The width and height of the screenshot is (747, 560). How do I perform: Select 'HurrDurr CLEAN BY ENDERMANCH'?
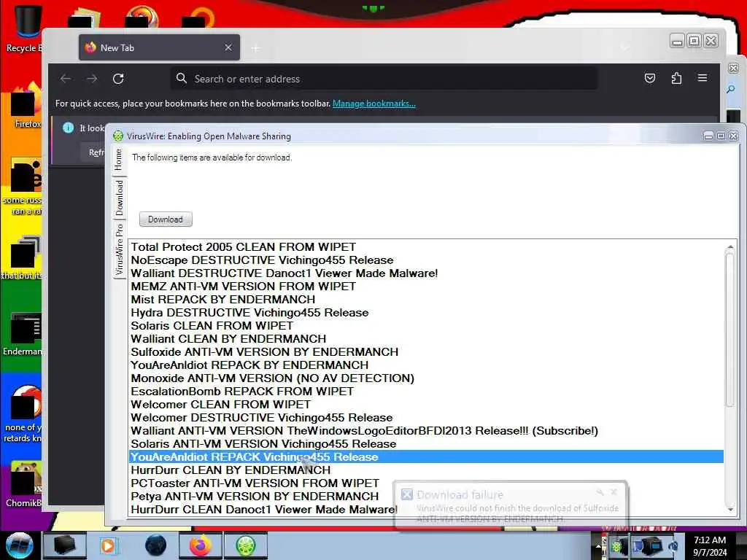pos(426,470)
